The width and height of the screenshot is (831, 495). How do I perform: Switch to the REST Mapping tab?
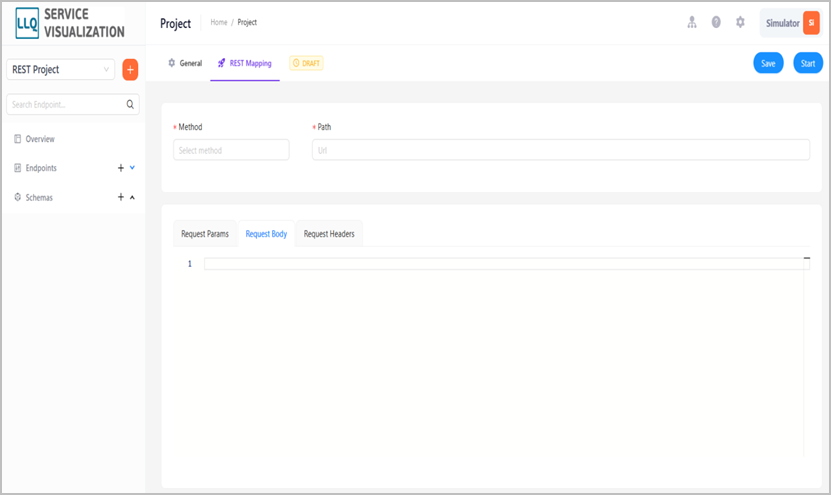click(x=245, y=63)
